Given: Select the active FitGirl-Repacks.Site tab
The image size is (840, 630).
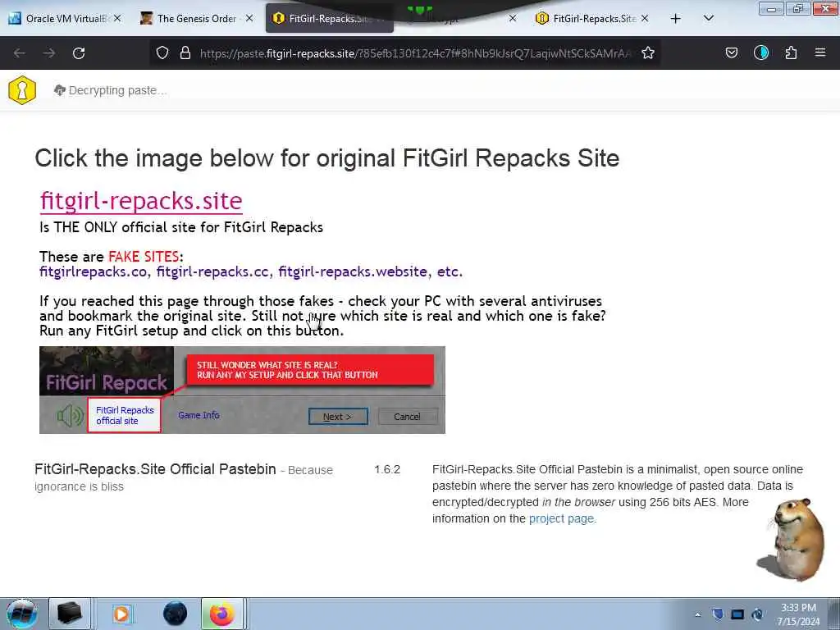Looking at the screenshot, I should [x=330, y=18].
